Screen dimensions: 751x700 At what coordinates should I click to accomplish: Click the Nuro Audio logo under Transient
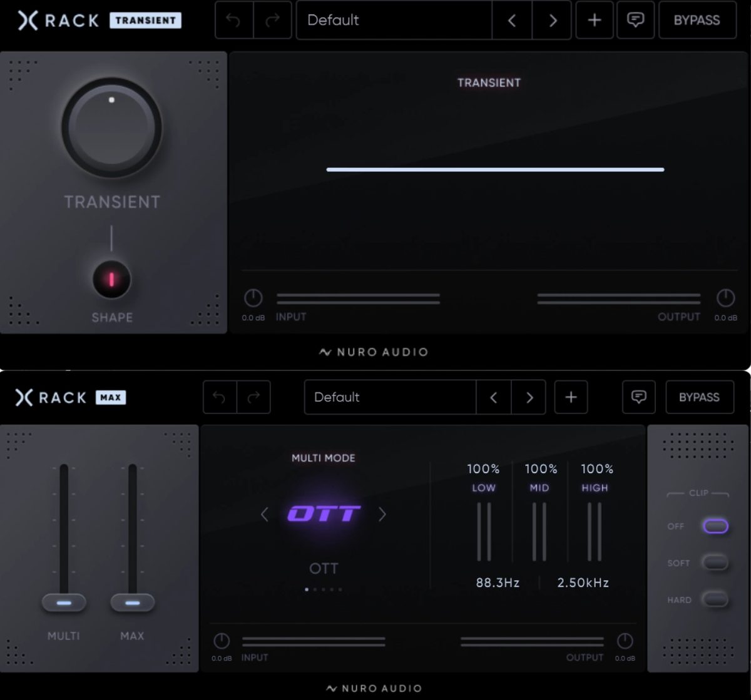[x=374, y=352]
